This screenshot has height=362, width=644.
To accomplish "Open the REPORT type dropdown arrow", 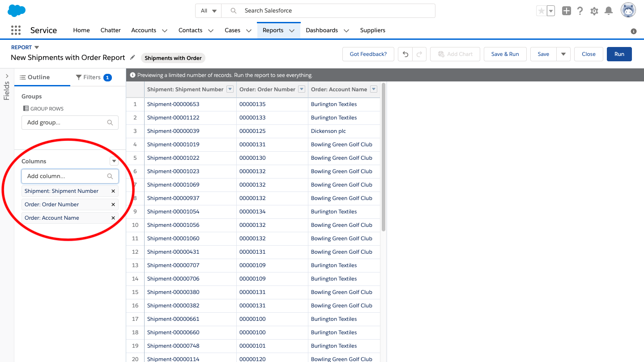I will [x=37, y=47].
